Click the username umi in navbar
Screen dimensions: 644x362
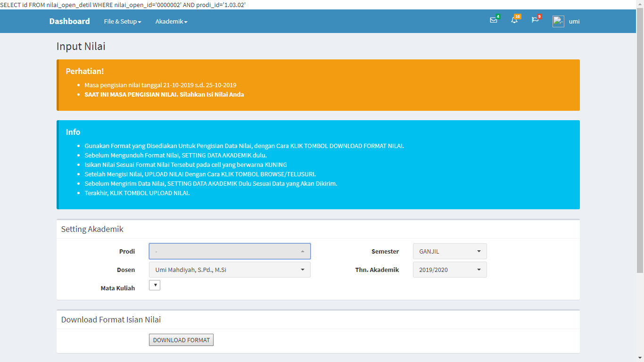(x=574, y=21)
